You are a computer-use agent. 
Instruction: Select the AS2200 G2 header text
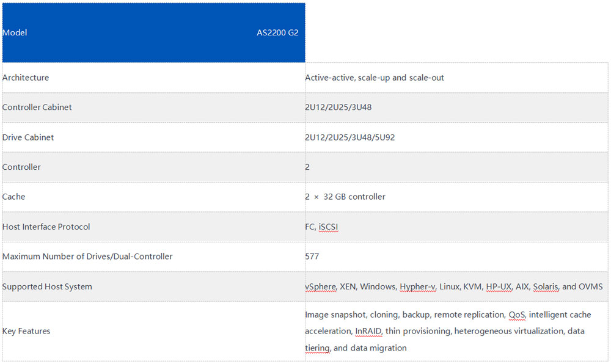click(277, 33)
